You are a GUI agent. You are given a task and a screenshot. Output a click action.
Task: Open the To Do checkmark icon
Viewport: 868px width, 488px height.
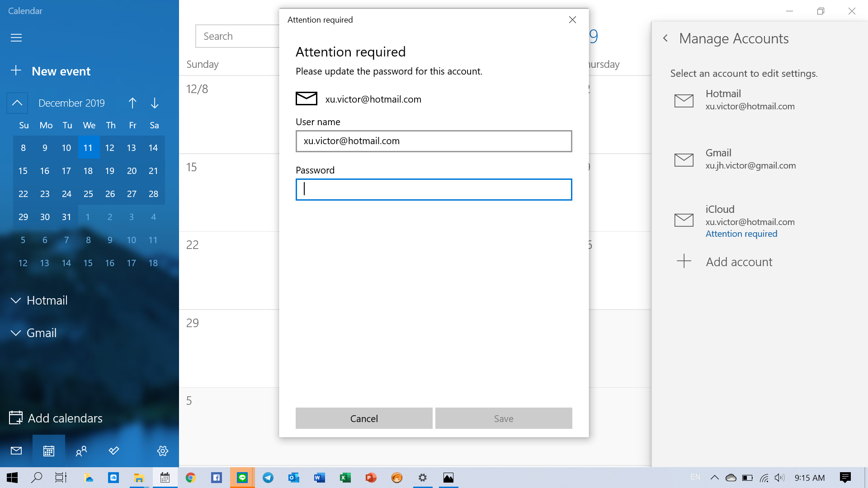(x=114, y=450)
